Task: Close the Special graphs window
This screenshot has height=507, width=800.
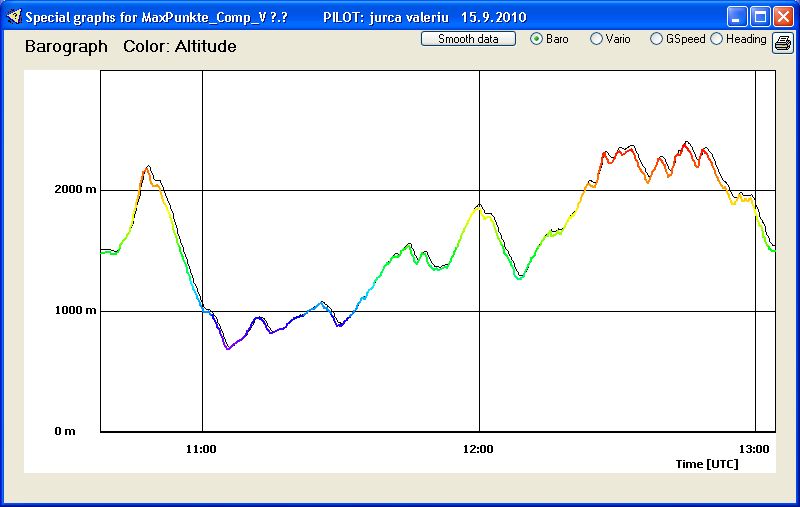Action: click(x=783, y=17)
